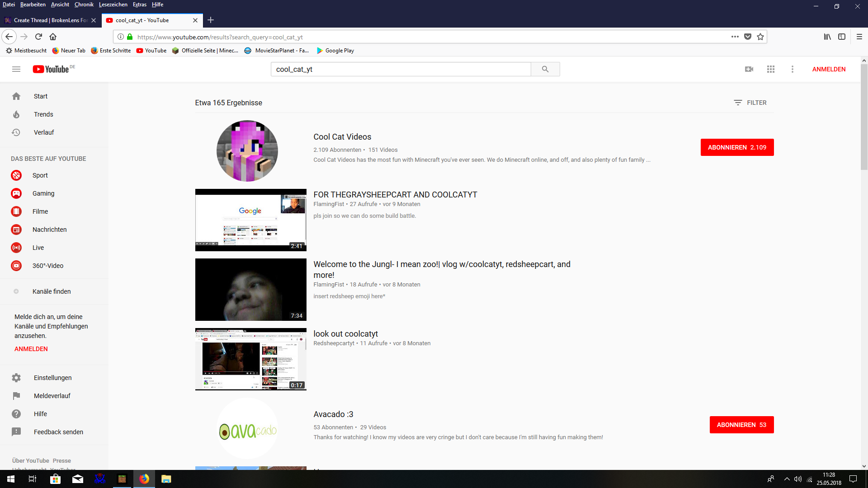Open Microsoft Store from the taskbar

pos(55,479)
